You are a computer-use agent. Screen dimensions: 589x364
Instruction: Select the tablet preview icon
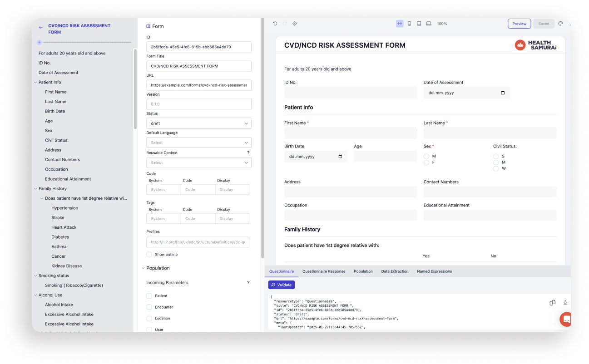point(419,24)
